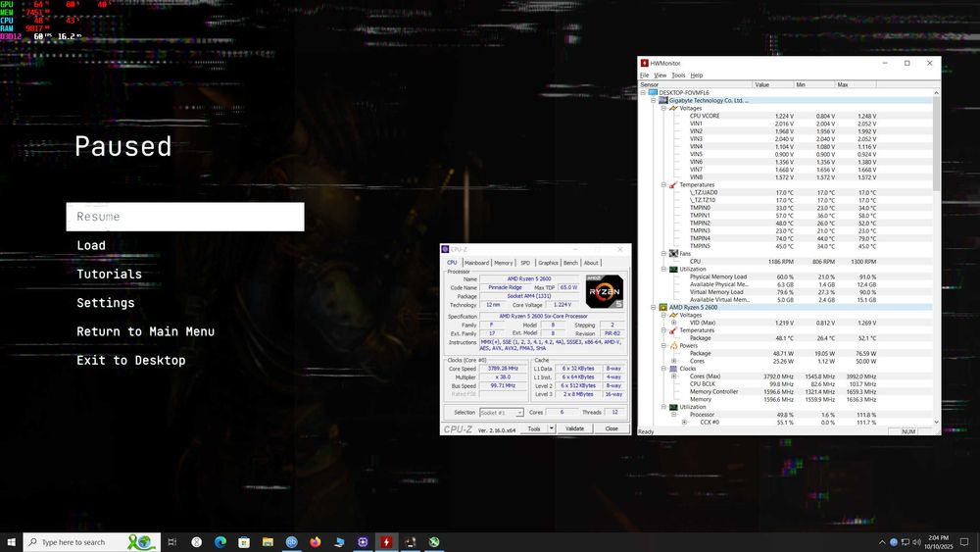
Task: Open the volume control in the tray
Action: pos(916,542)
